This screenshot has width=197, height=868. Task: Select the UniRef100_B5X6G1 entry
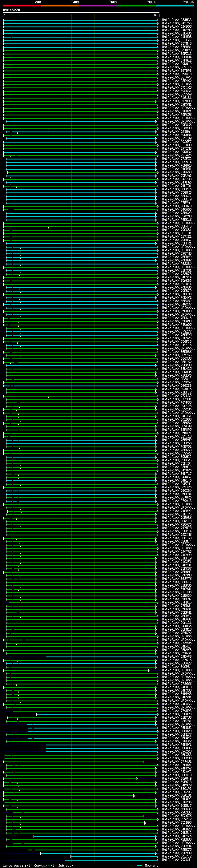(x=177, y=653)
